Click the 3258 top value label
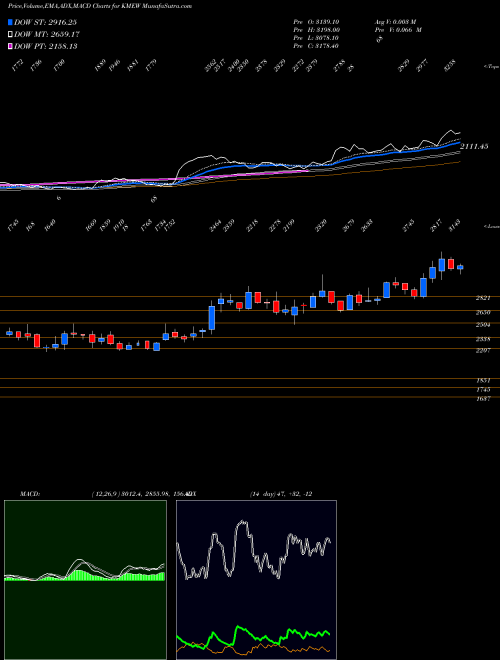The height and width of the screenshot is (660, 500). pyautogui.click(x=450, y=66)
